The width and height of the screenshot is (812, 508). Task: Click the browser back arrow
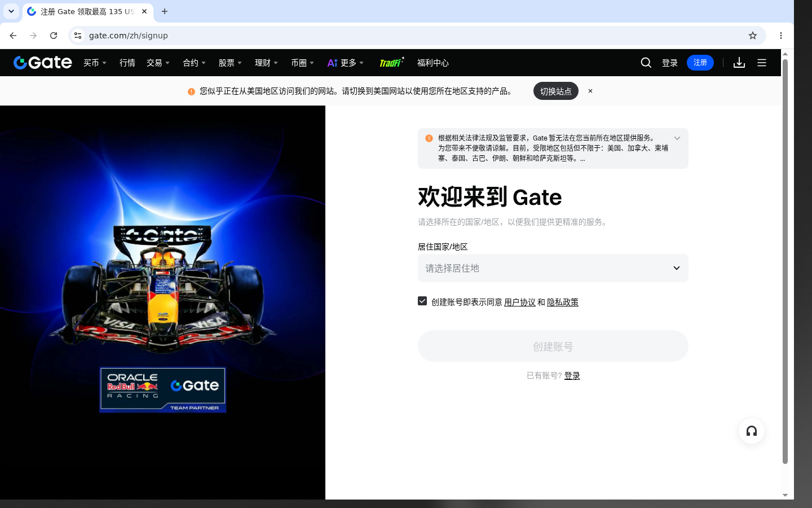click(13, 36)
